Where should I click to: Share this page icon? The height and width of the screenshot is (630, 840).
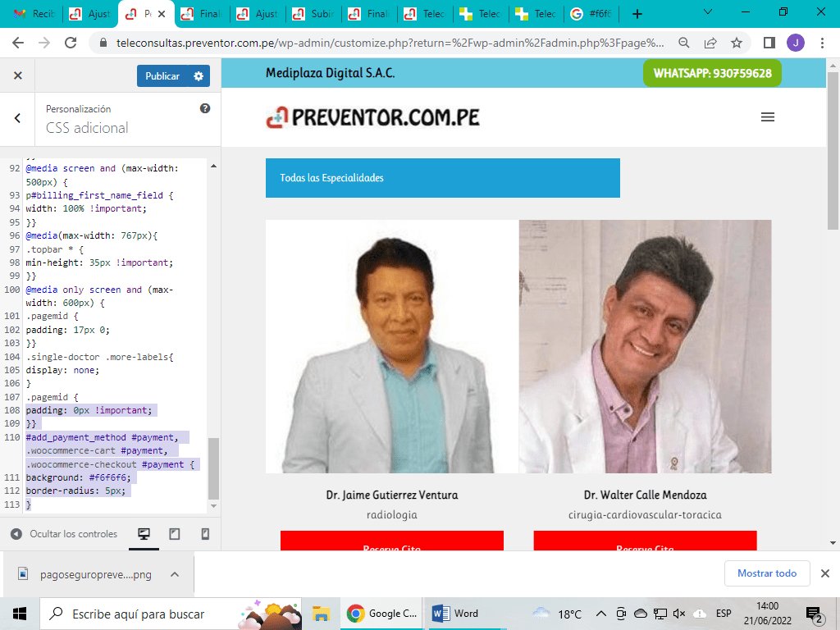pos(710,43)
